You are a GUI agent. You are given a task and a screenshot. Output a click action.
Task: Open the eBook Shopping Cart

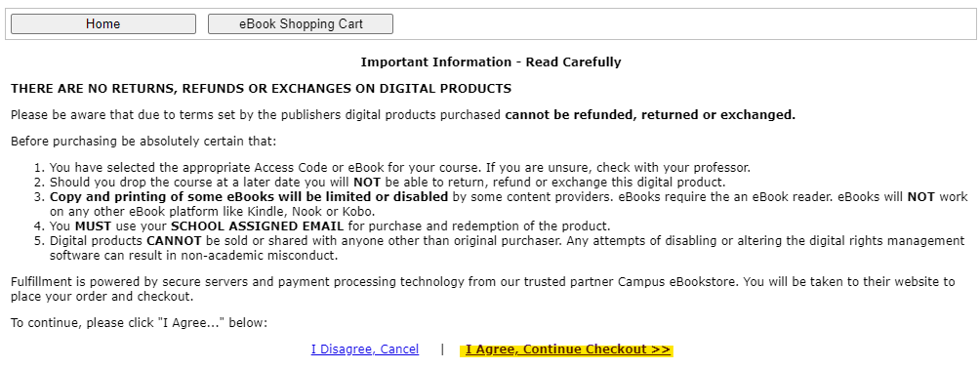(301, 24)
